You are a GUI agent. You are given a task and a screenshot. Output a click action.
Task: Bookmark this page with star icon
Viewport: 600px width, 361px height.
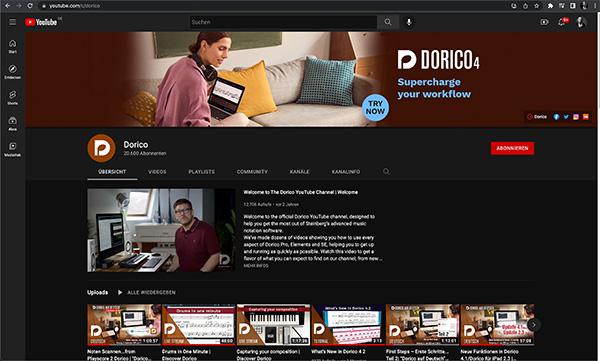536,6
